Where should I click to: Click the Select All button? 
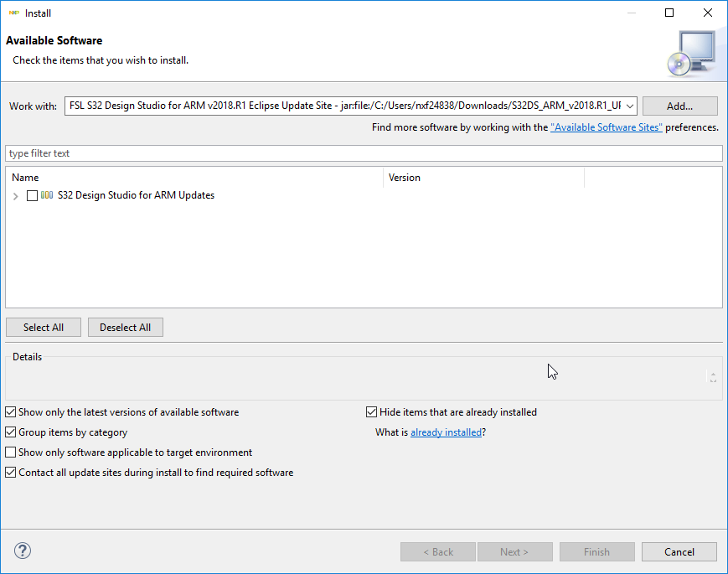pyautogui.click(x=44, y=328)
